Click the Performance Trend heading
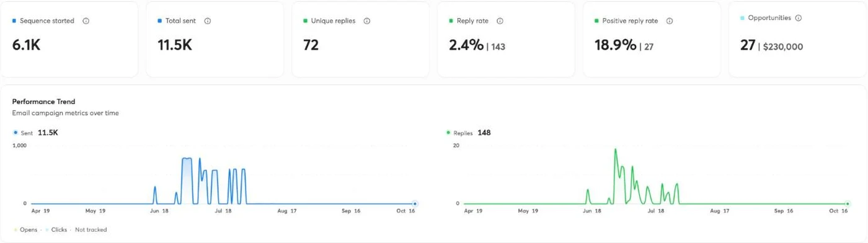868x243 pixels. coord(43,101)
